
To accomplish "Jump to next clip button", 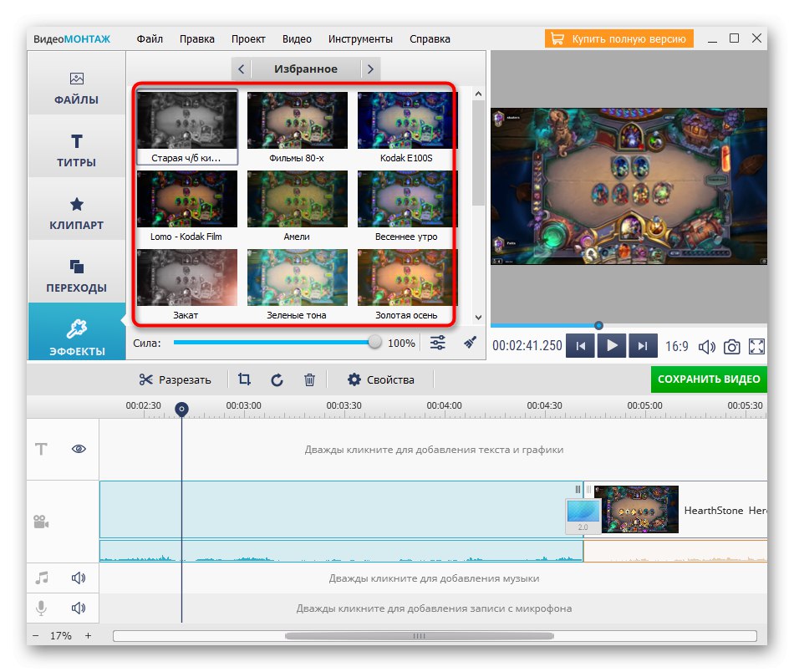I will (643, 346).
